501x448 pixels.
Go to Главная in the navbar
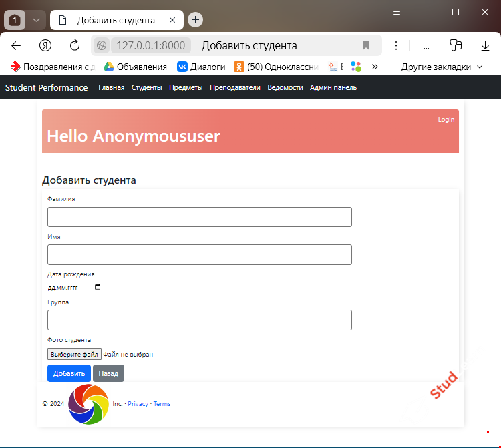(x=111, y=88)
